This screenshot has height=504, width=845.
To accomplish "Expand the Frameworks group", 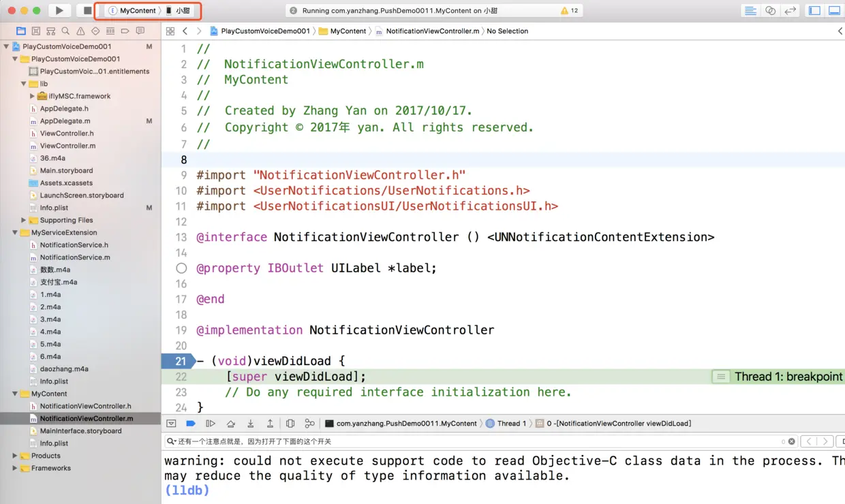I will tap(15, 468).
